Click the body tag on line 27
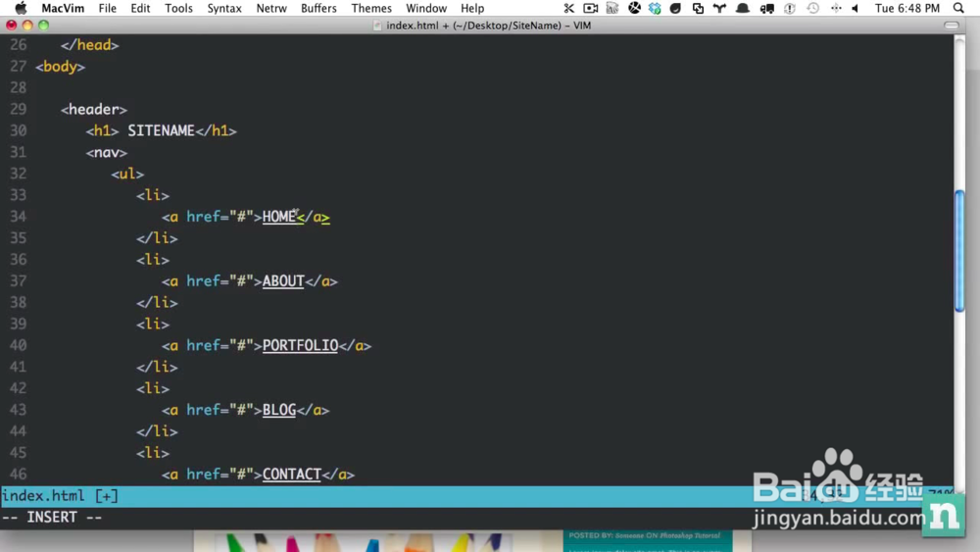The image size is (980, 552). pos(60,67)
